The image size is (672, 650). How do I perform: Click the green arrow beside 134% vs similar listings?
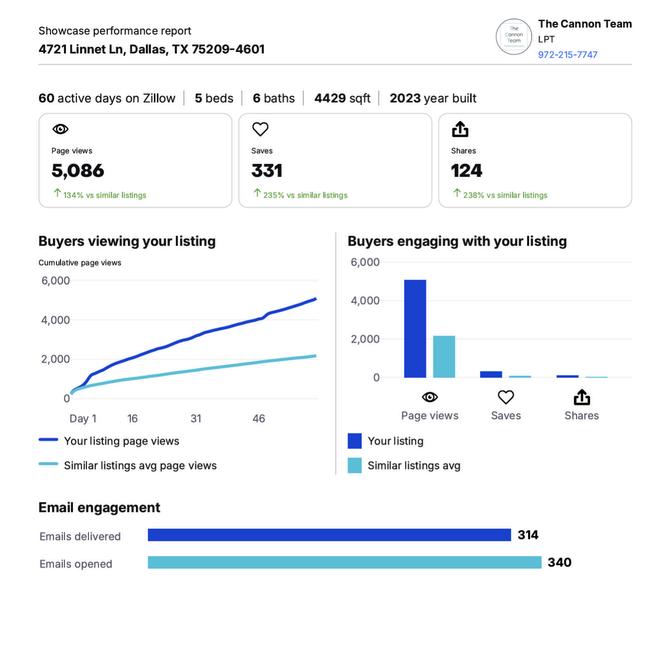coord(57,193)
